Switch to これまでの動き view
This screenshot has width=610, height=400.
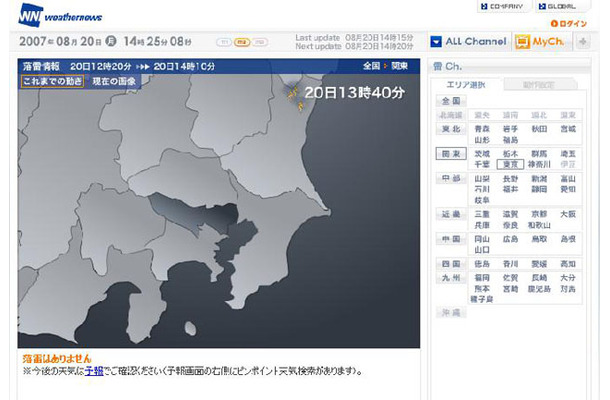coord(53,81)
